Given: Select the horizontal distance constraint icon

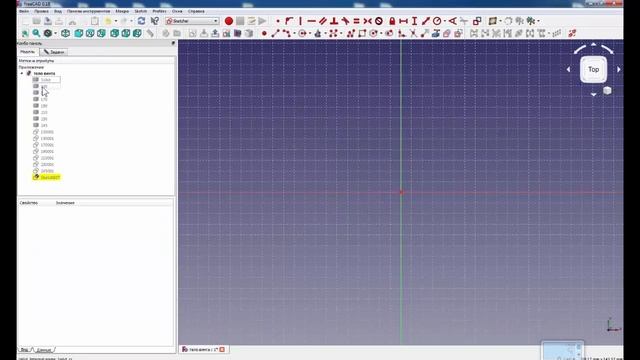Looking at the screenshot, I should point(403,21).
